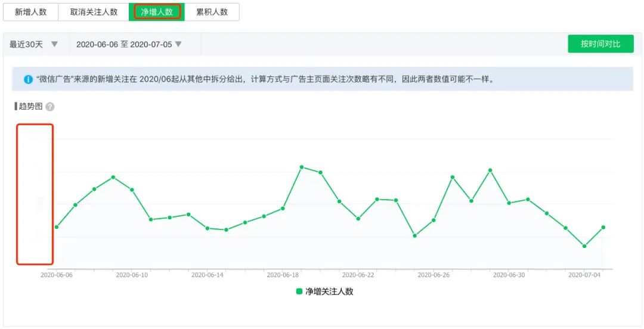Toggle the green 净增关注人数 legend swatch
The width and height of the screenshot is (644, 329).
pos(299,291)
